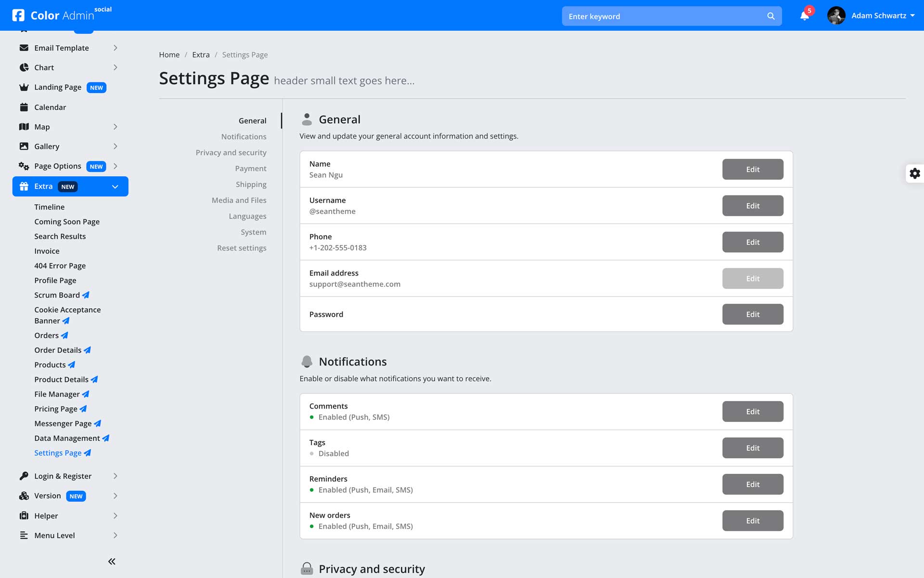Expand the Email Template submenu
Image resolution: width=924 pixels, height=578 pixels.
coord(115,48)
